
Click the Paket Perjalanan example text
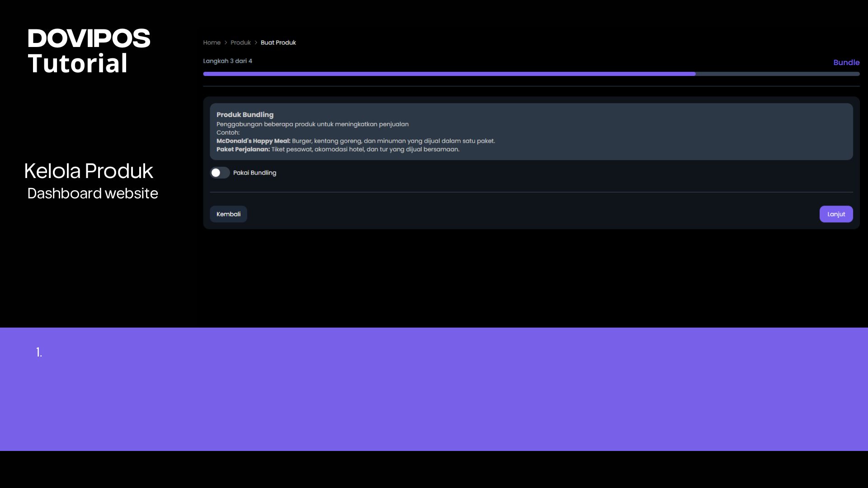pyautogui.click(x=243, y=149)
